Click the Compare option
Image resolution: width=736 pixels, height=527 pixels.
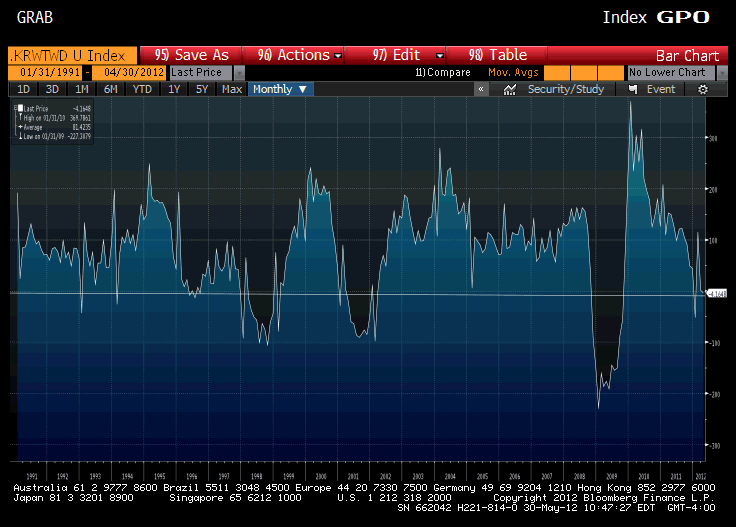tap(443, 73)
